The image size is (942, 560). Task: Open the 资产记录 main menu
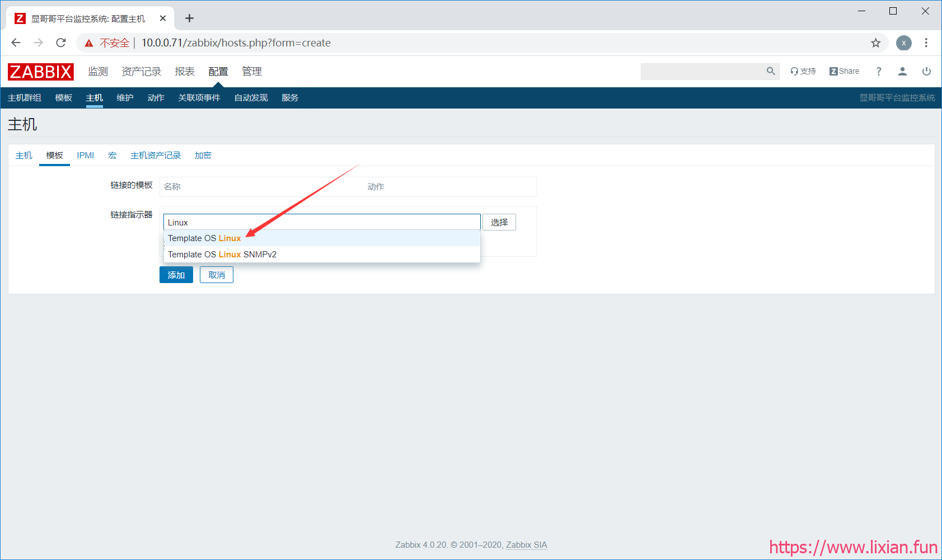click(x=141, y=72)
